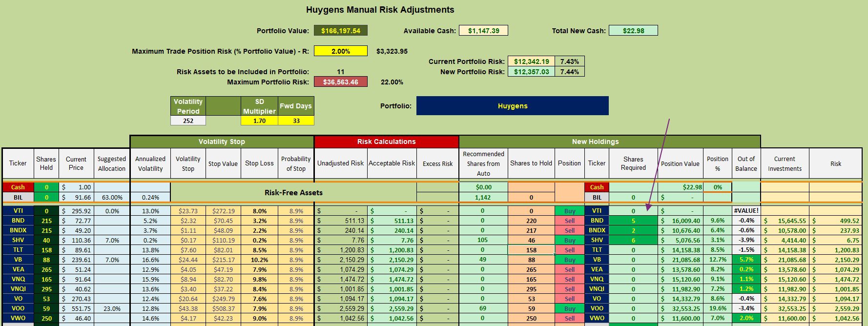Click VOO position value 32,553.25

[x=680, y=308]
